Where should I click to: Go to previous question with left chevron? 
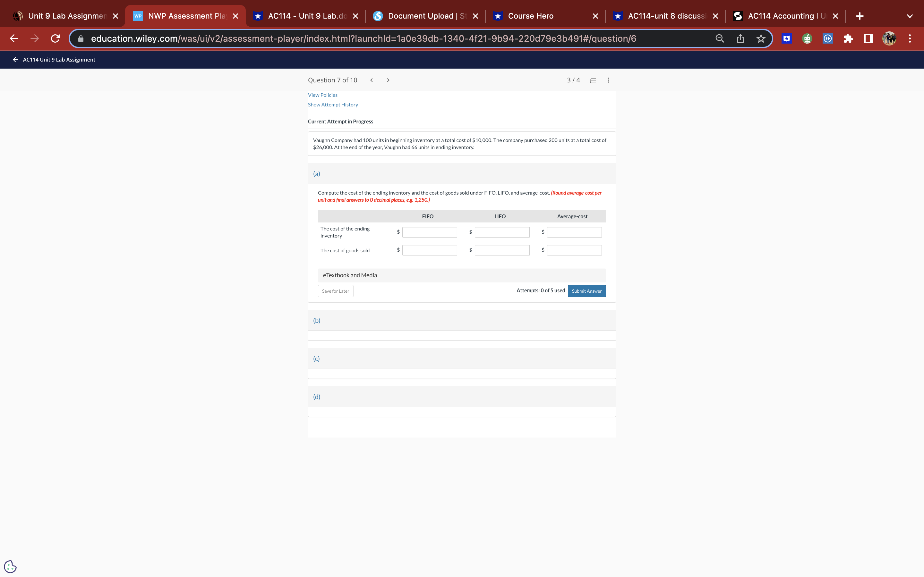pos(372,80)
